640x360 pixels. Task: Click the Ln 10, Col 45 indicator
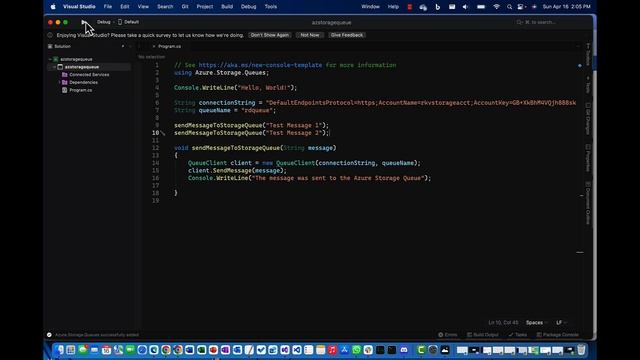[x=503, y=323]
